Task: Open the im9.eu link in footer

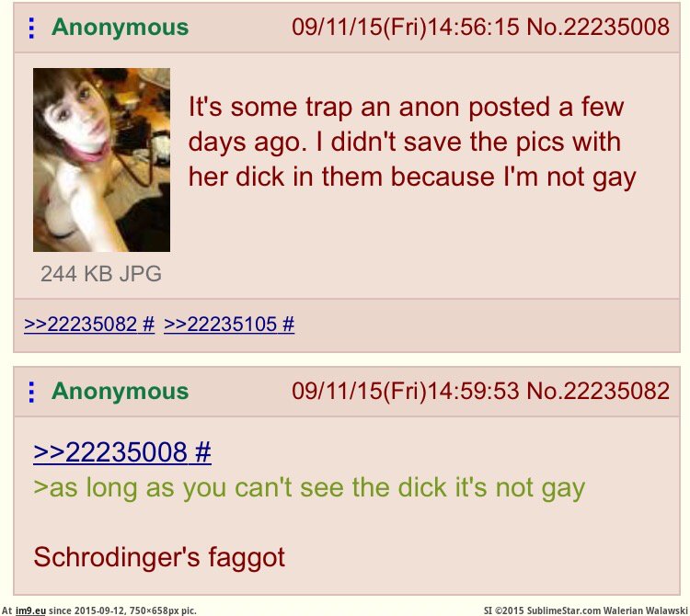Action: [30, 610]
